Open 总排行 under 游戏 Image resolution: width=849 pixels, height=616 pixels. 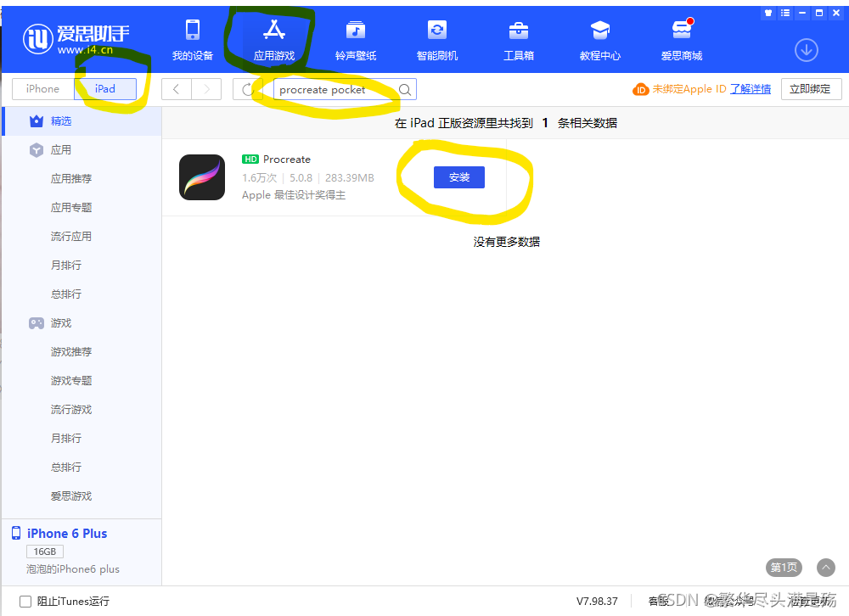[66, 468]
